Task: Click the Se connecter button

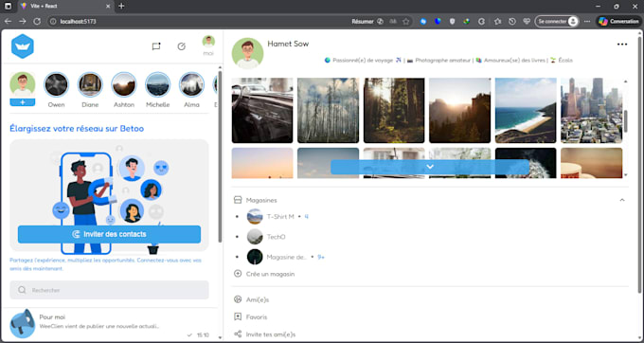Action: (x=557, y=22)
